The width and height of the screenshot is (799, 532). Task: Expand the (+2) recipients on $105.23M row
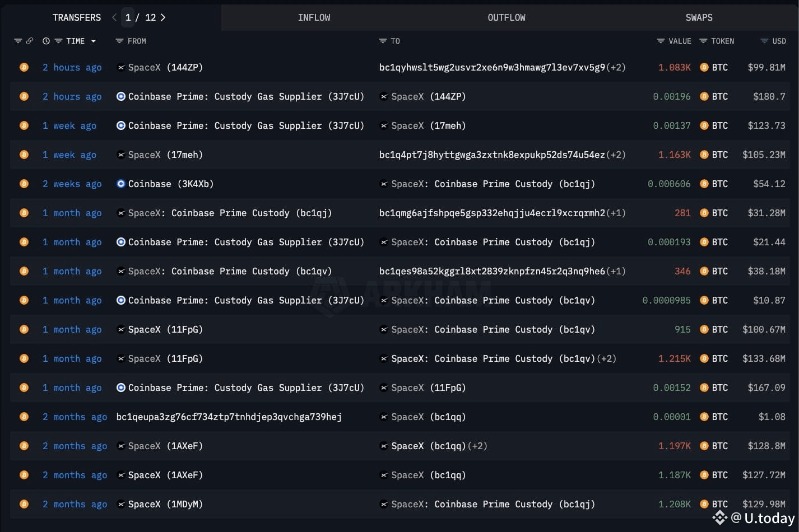616,155
